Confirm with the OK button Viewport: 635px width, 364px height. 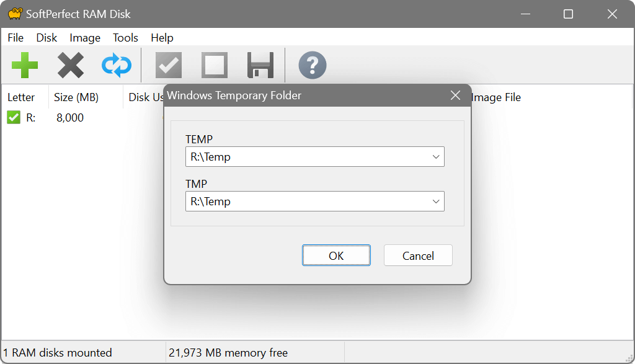(336, 255)
